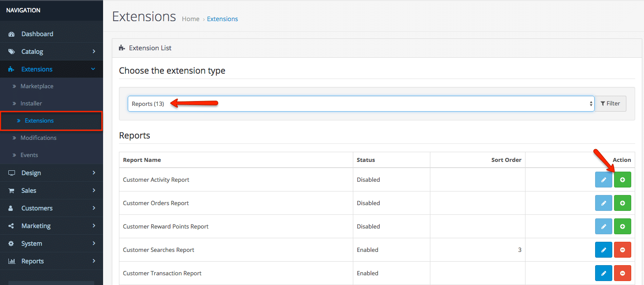The image size is (644, 285).
Task: Click the Sales shopping cart icon
Action: [x=11, y=191]
